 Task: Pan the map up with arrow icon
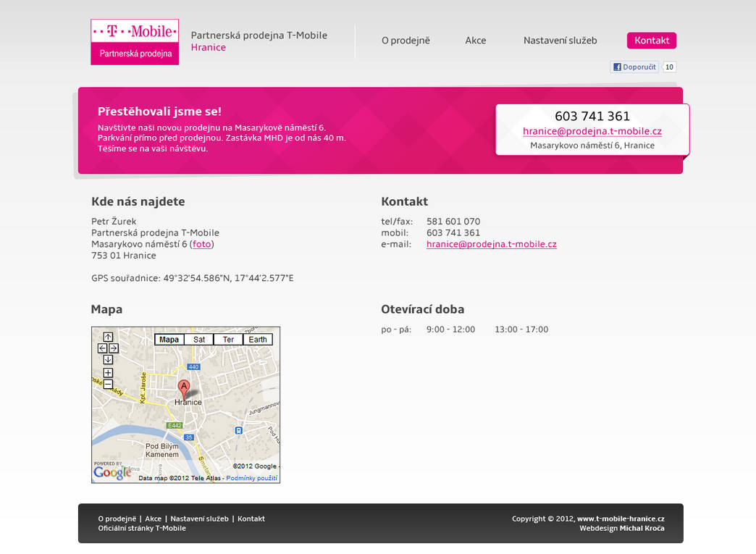pos(108,337)
